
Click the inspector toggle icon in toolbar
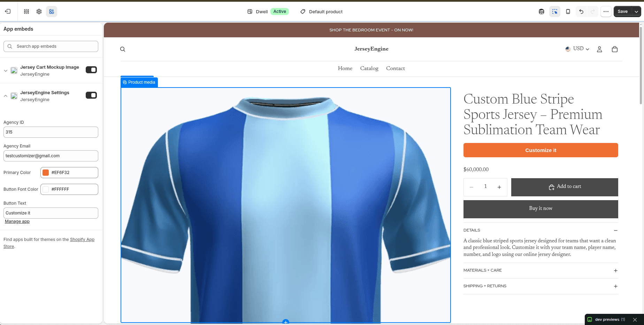tap(555, 12)
